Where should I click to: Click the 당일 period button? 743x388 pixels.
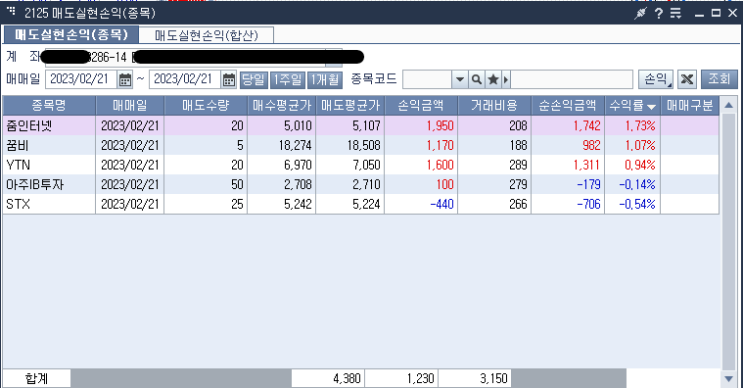[x=254, y=79]
